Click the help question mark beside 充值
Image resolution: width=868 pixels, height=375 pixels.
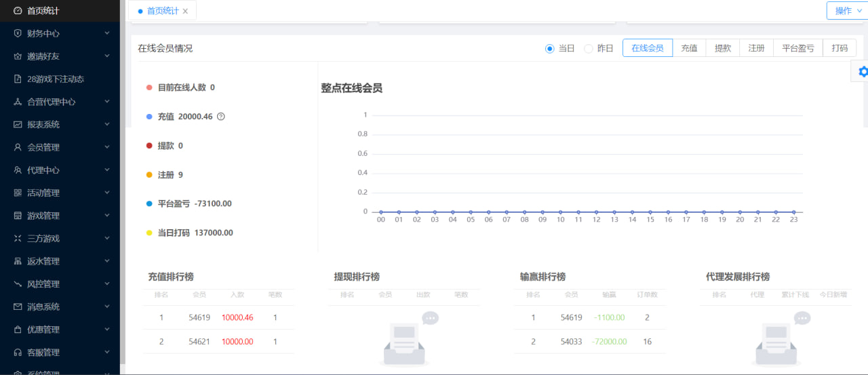point(220,117)
